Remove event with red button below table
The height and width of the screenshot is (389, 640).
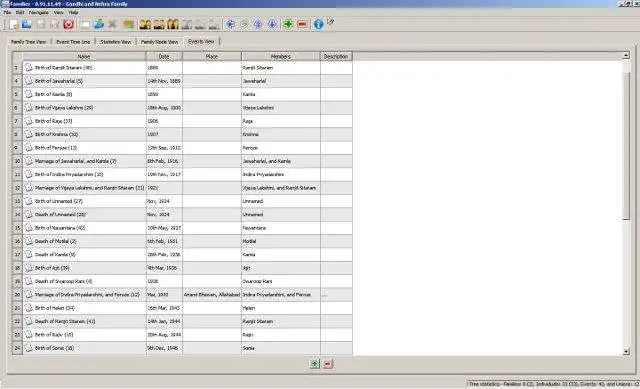pos(328,364)
